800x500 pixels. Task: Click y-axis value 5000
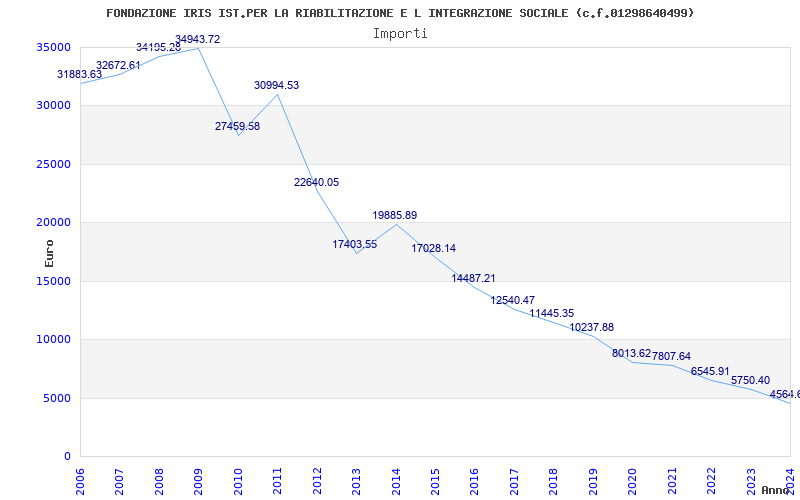[x=57, y=398]
